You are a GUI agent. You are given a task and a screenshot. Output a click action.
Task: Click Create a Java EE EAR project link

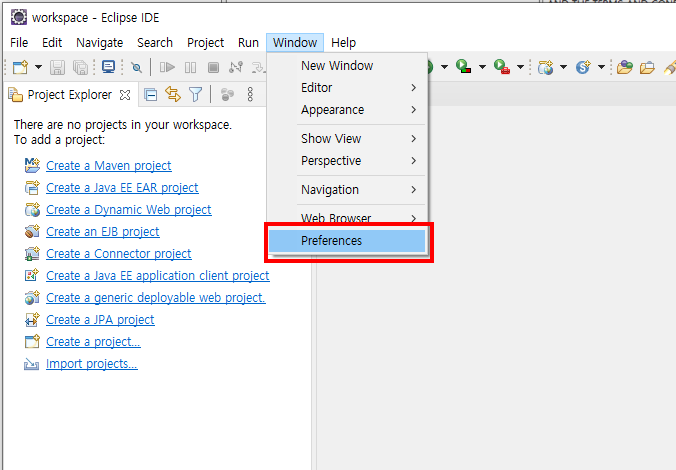click(x=122, y=188)
